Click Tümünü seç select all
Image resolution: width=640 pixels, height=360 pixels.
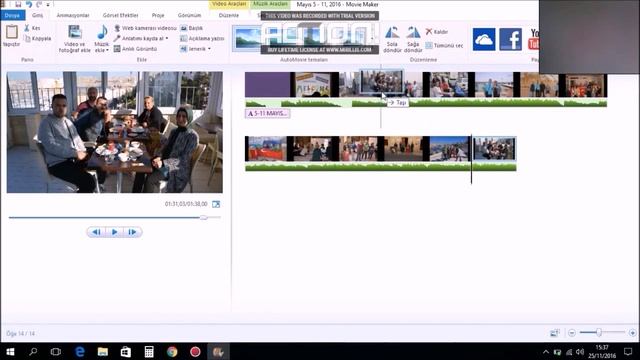click(x=444, y=45)
